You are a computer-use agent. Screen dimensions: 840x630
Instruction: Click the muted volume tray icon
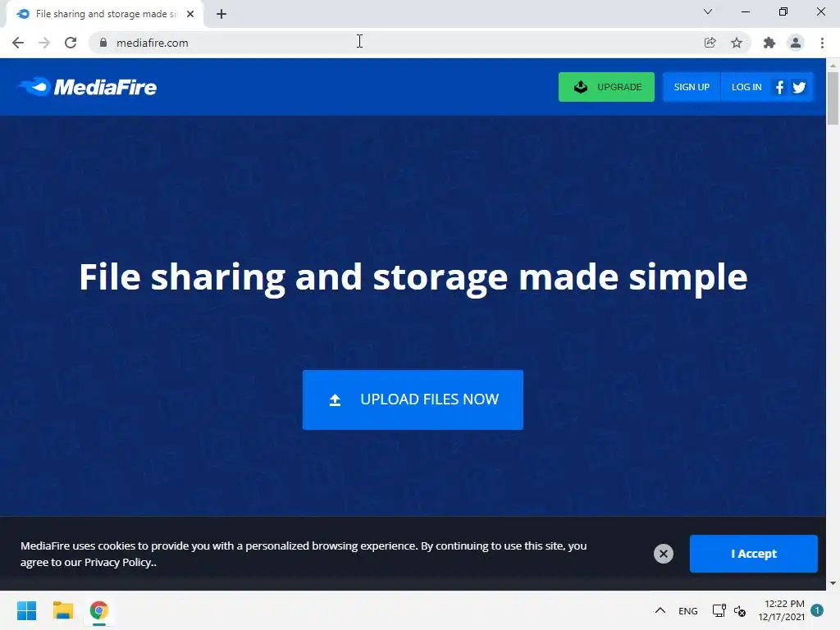coord(740,610)
